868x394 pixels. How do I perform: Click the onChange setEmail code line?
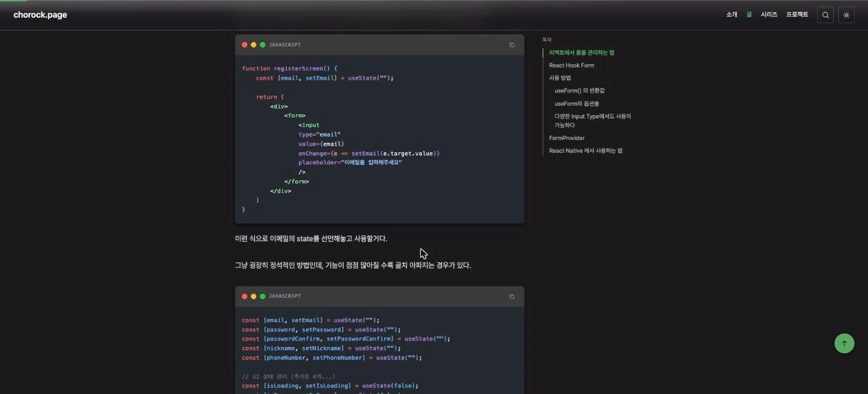point(369,153)
